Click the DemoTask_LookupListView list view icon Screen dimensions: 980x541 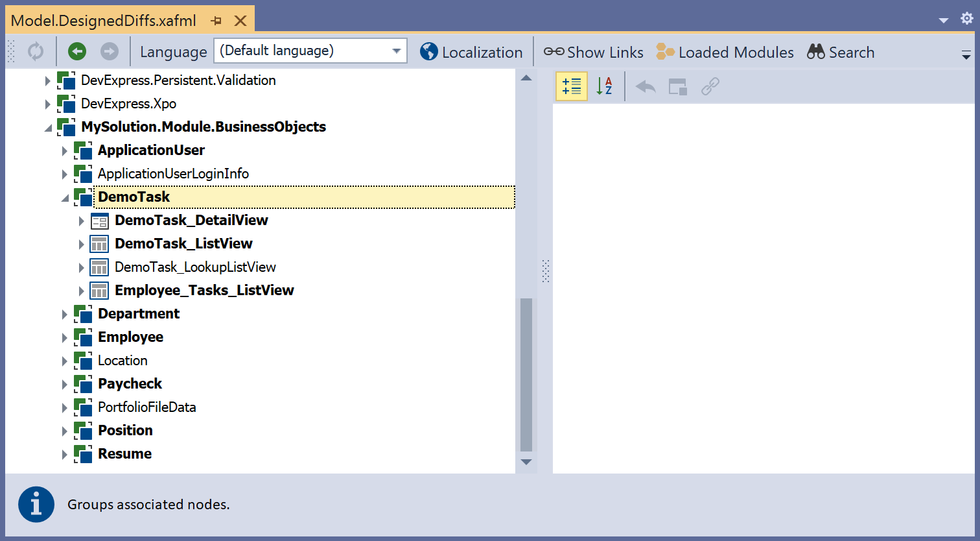click(x=99, y=267)
